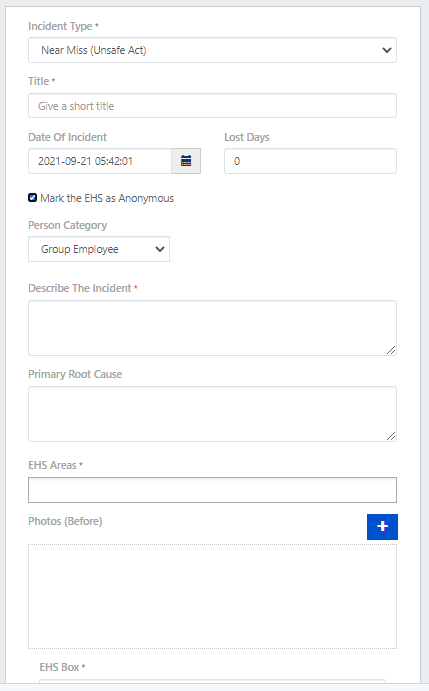The height and width of the screenshot is (691, 429).
Task: Click the EHS Box label
Action: (x=60, y=667)
